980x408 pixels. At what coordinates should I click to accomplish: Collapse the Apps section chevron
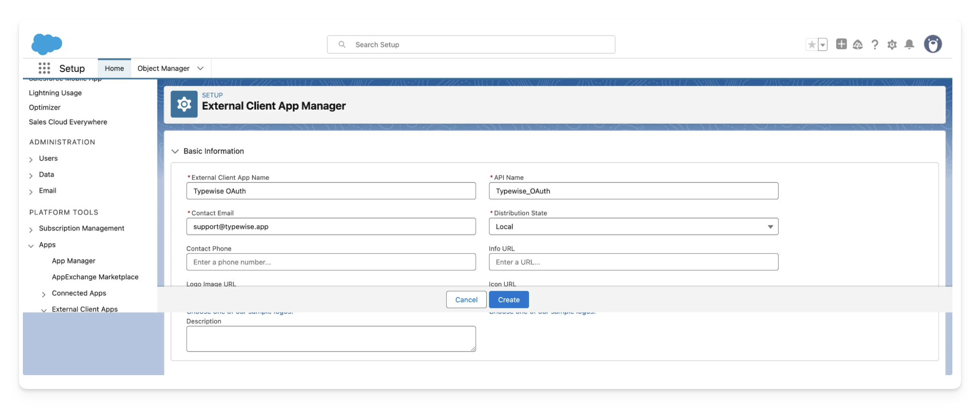(31, 245)
